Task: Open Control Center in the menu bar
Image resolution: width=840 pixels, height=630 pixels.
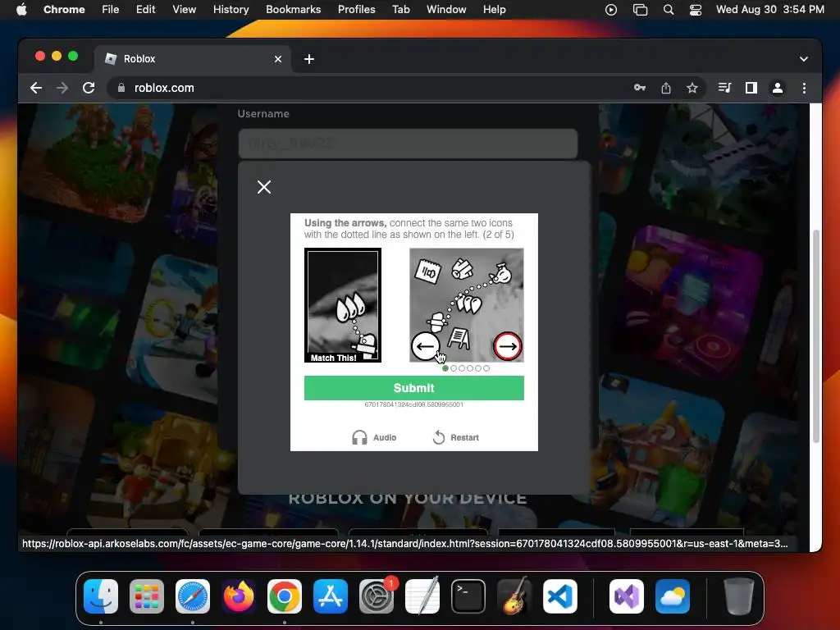Action: pyautogui.click(x=696, y=10)
